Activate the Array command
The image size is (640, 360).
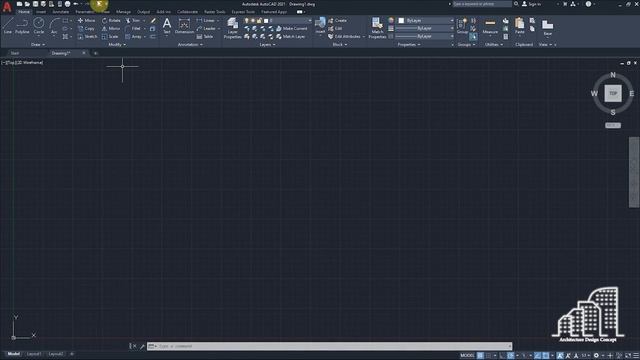click(133, 37)
